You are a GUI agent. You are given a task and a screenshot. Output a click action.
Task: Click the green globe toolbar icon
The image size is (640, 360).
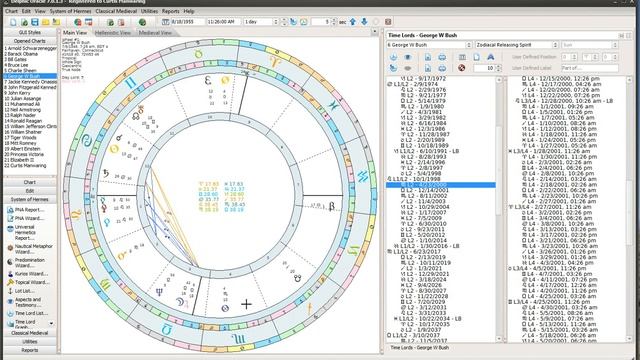point(142,22)
